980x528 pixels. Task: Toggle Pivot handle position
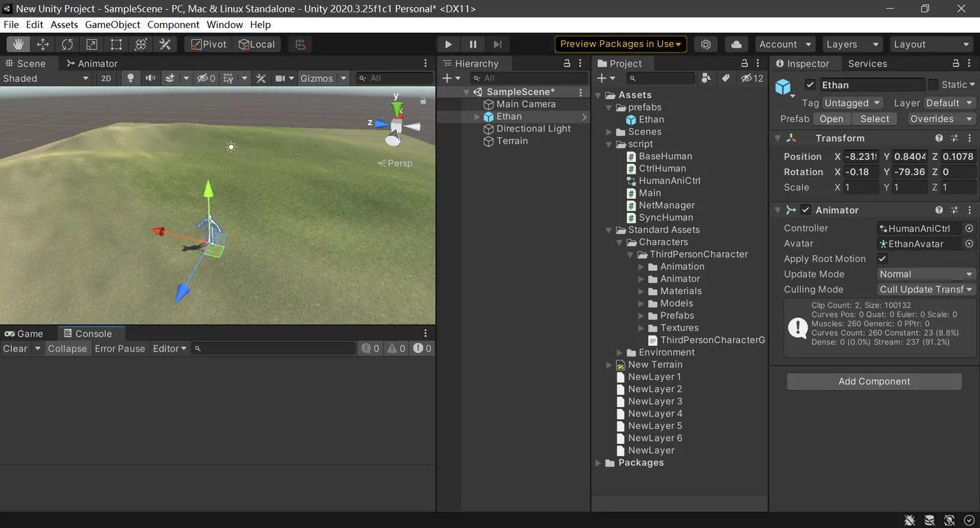[x=207, y=44]
